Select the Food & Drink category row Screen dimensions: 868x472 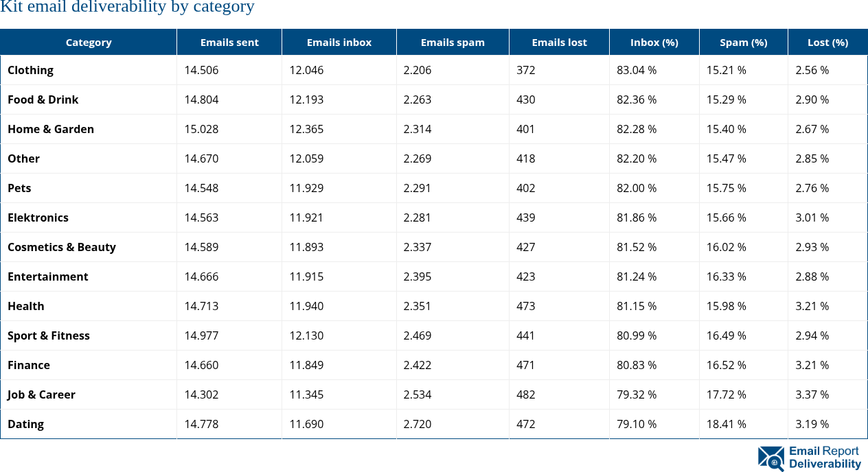(x=43, y=99)
